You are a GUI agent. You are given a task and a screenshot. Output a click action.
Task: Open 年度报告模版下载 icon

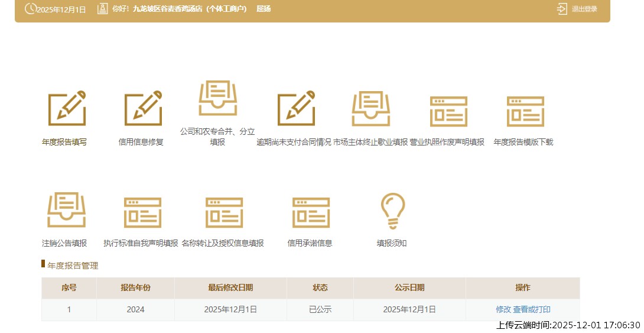[x=525, y=111]
